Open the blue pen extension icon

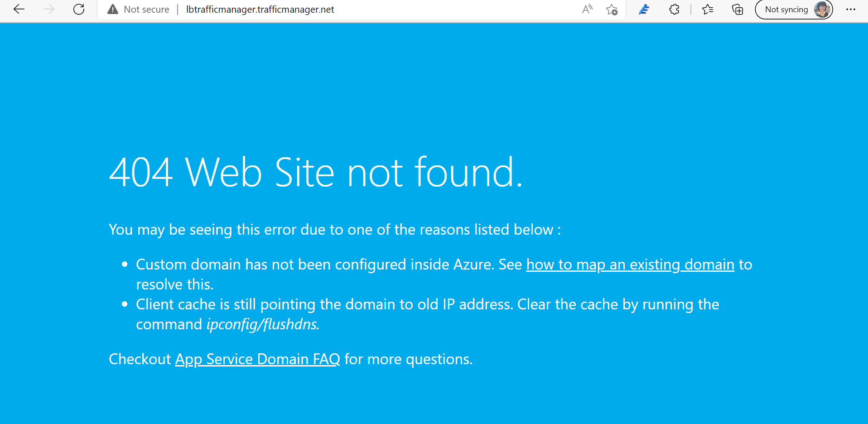(644, 9)
